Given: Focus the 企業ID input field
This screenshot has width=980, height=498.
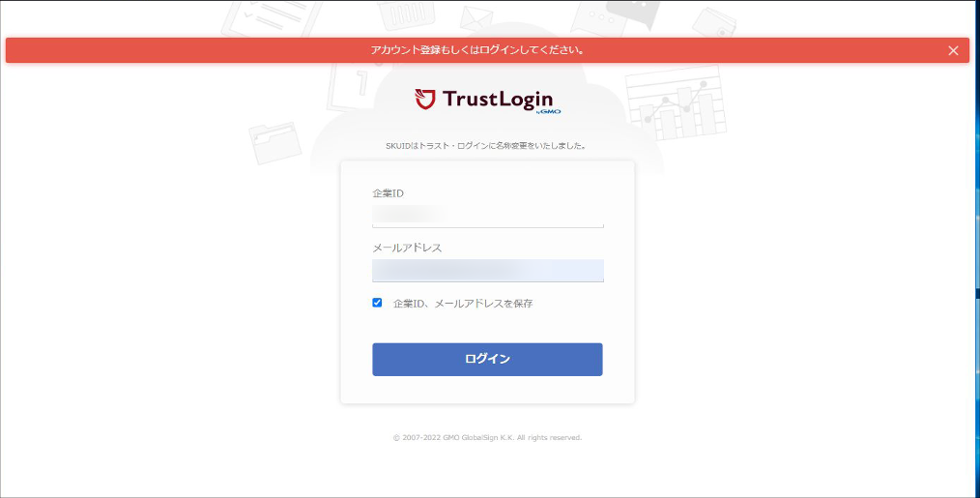Looking at the screenshot, I should (487, 216).
